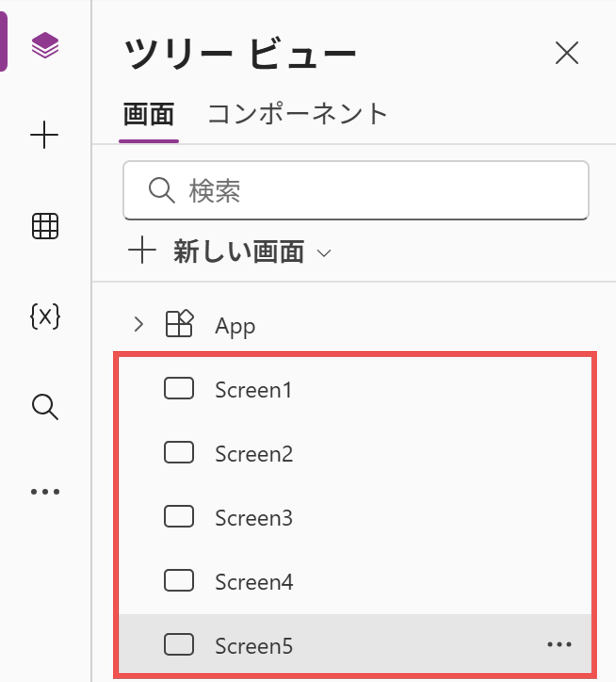This screenshot has height=682, width=616.
Task: Open the sidebar more options ellipsis
Action: click(45, 492)
